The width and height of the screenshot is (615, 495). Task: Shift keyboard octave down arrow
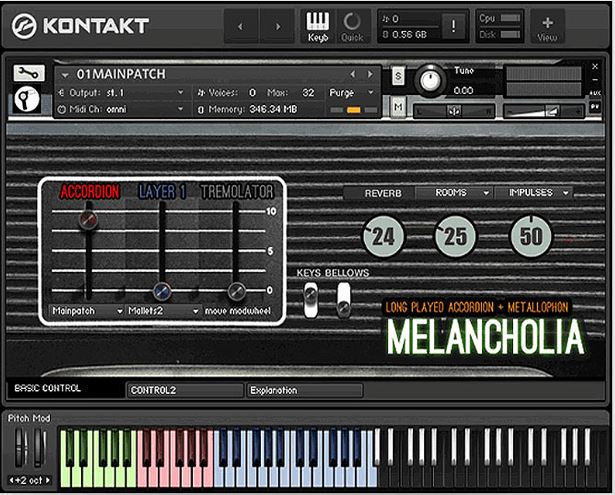coord(11,480)
